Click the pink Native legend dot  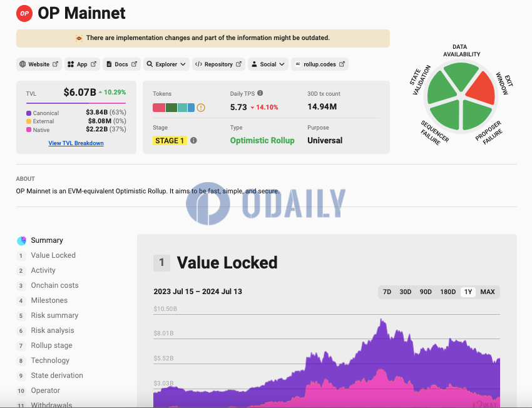[x=29, y=130]
